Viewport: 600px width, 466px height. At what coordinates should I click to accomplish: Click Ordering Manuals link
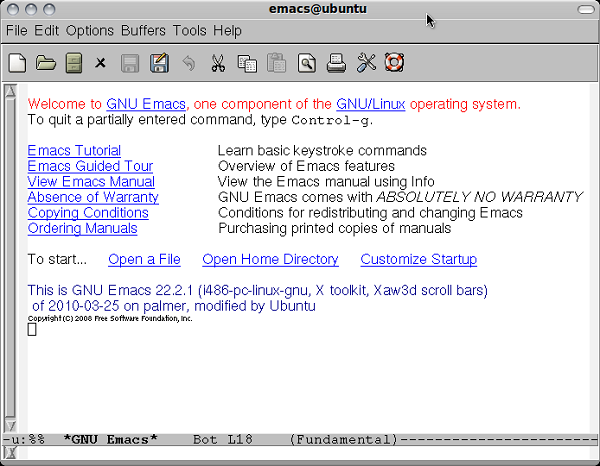82,228
